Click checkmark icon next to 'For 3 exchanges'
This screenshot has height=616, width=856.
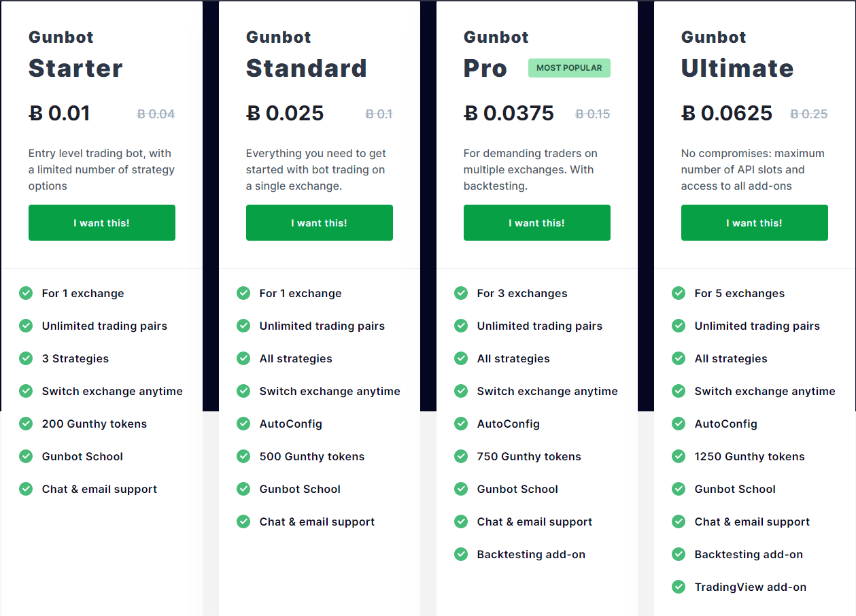tap(461, 293)
